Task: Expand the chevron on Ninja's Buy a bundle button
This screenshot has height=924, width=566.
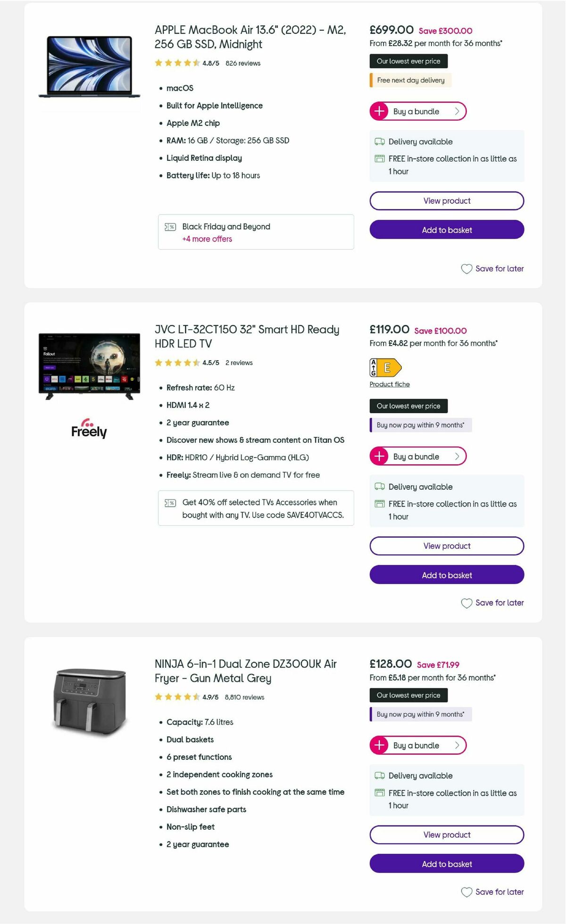Action: click(457, 745)
